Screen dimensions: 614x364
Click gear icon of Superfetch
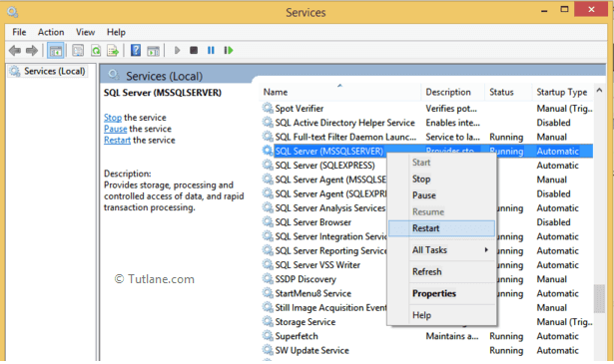click(x=268, y=336)
